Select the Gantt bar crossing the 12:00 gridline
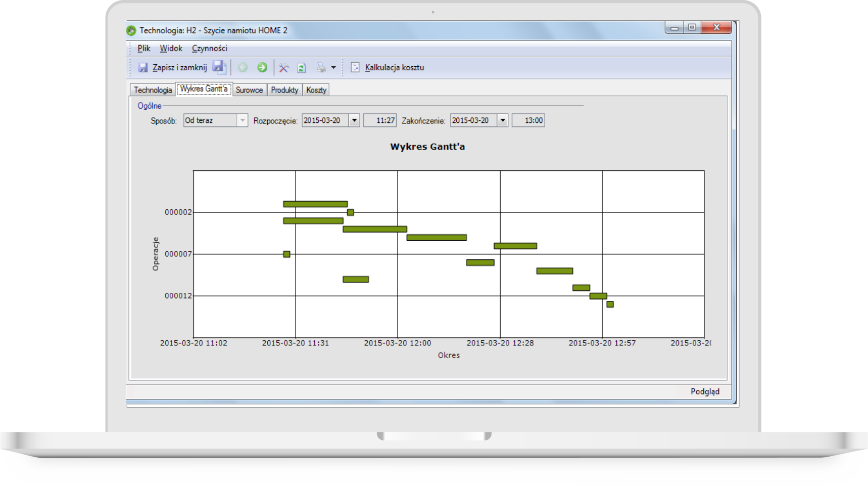 375,229
